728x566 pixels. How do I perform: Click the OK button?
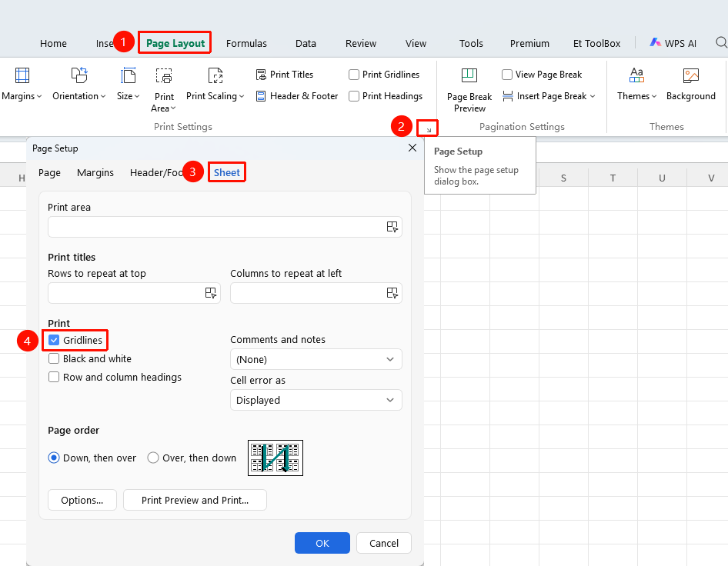pyautogui.click(x=322, y=543)
